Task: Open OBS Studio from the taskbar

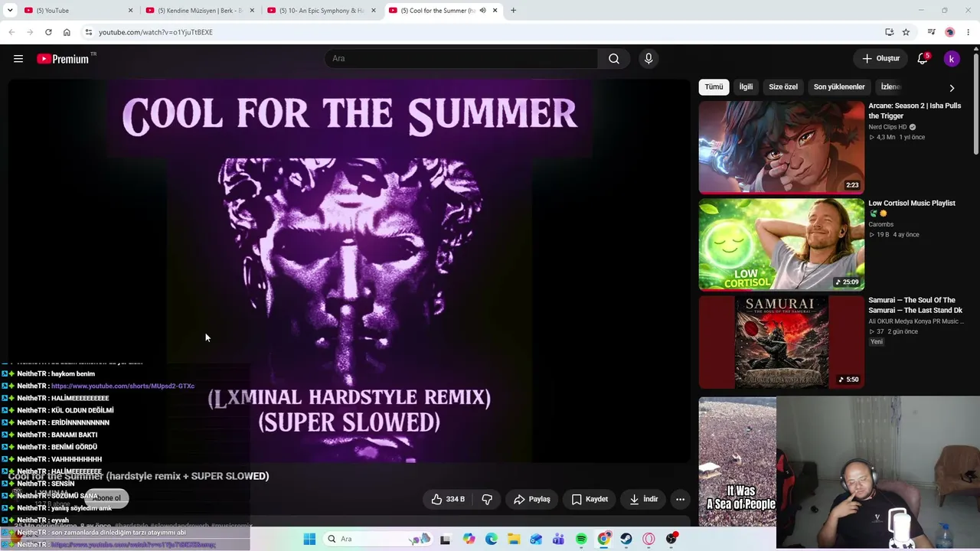Action: click(671, 539)
